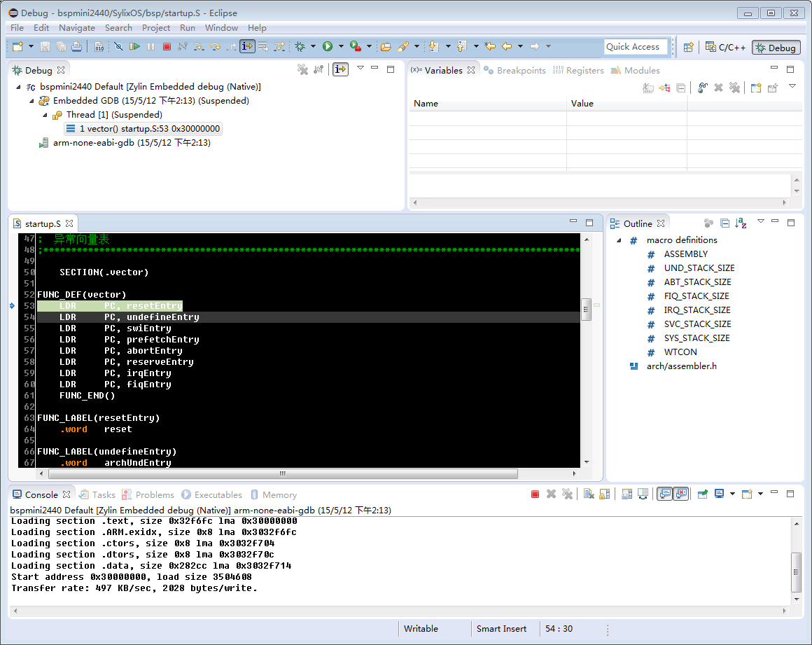Click the Console Terminate red square
This screenshot has height=645, width=812.
click(535, 494)
